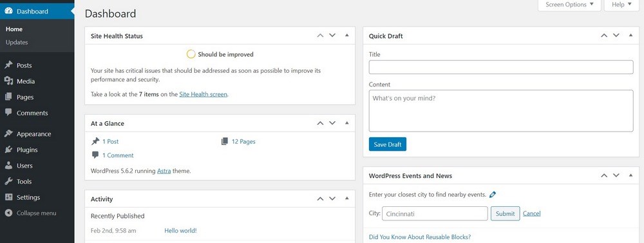The image size is (644, 243).
Task: Click the pencil icon to edit city location
Action: [493, 195]
